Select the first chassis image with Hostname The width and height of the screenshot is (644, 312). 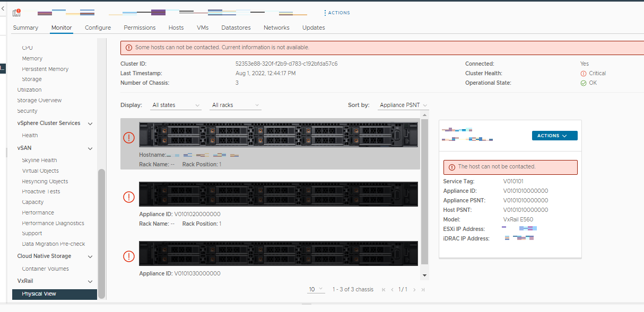279,135
